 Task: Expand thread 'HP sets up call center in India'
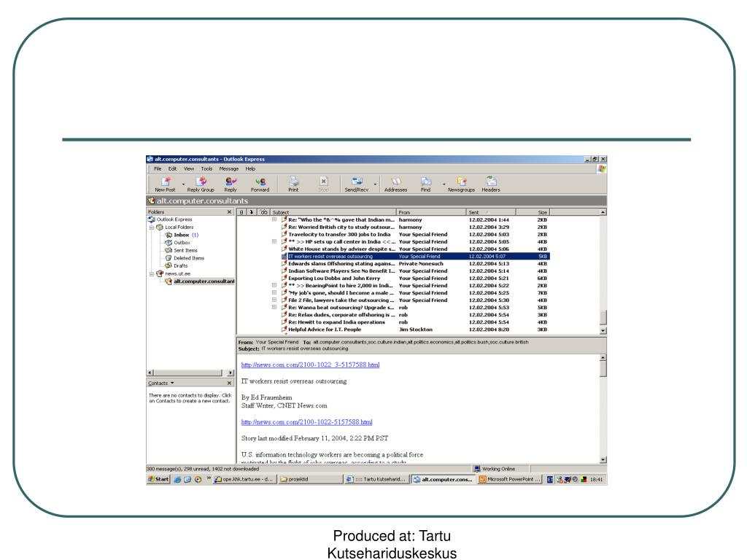pos(274,241)
